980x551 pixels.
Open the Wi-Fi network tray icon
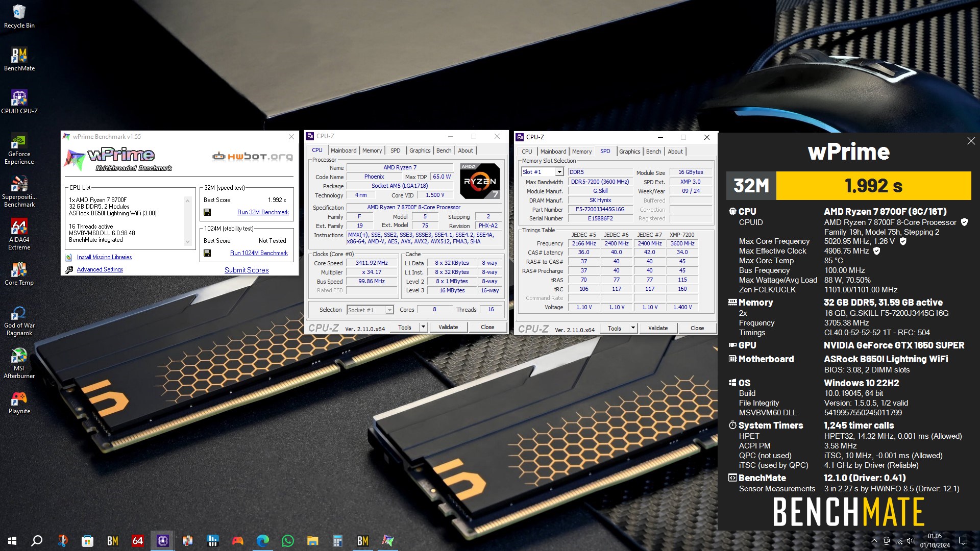point(899,541)
